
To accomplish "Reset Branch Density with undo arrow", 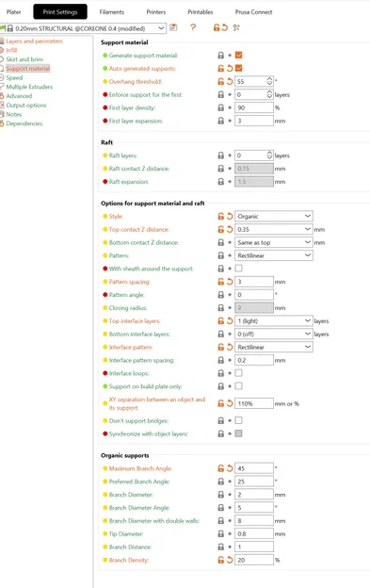I will click(x=230, y=560).
